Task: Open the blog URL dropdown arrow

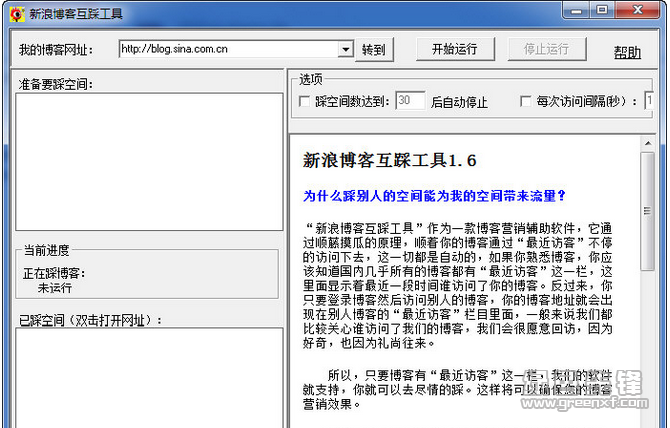Action: pos(345,50)
